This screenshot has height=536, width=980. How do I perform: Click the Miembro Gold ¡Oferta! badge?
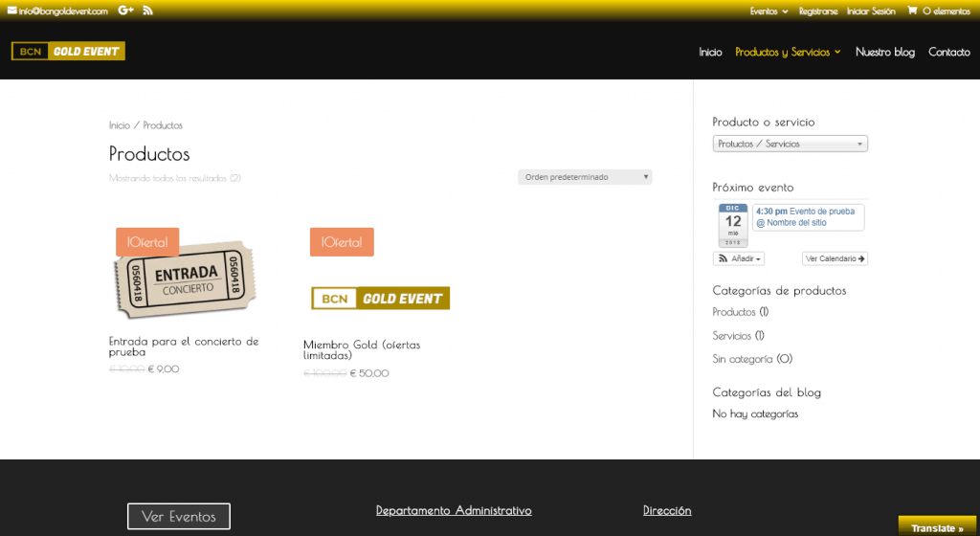pyautogui.click(x=342, y=242)
